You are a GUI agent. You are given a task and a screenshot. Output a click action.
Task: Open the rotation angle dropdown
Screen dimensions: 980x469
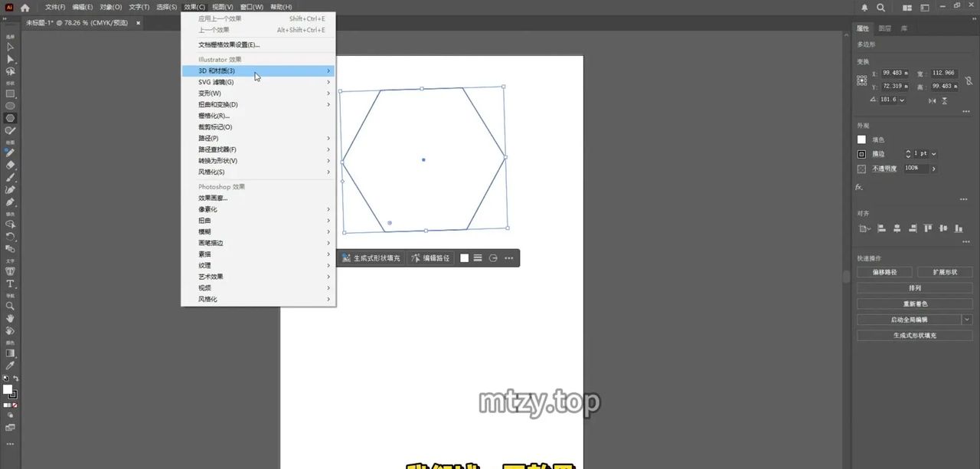[x=902, y=100]
